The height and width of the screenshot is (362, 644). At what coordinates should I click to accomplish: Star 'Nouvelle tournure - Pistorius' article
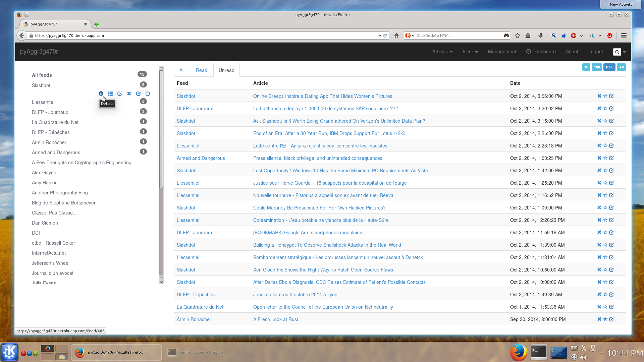pyautogui.click(x=605, y=195)
